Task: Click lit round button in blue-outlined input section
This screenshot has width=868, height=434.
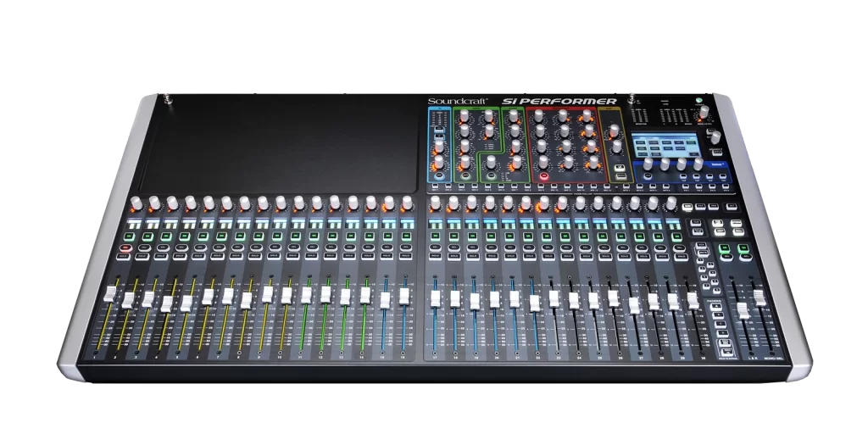Action: tap(439, 175)
